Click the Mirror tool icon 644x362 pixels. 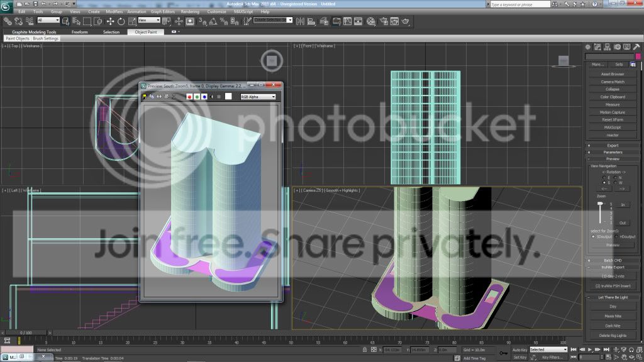click(300, 21)
